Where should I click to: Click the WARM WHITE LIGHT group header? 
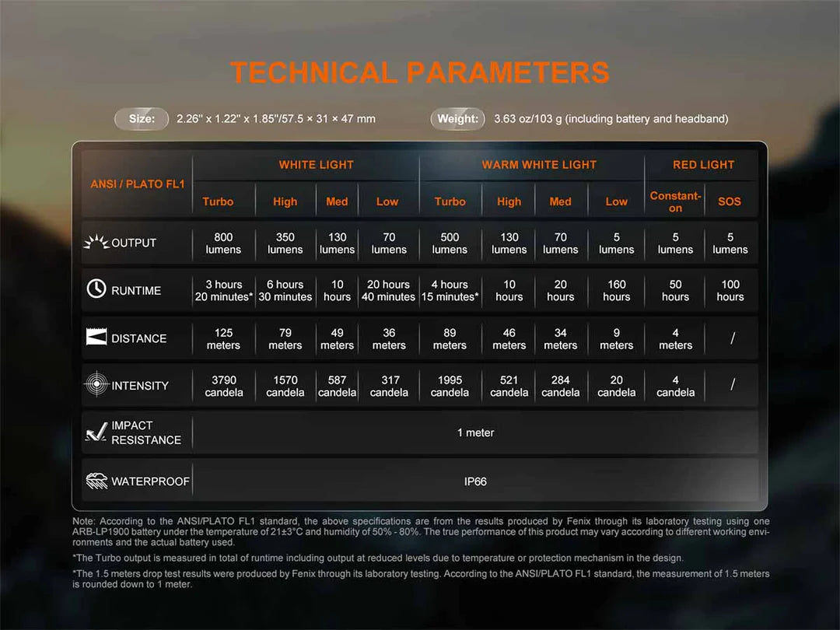click(539, 165)
